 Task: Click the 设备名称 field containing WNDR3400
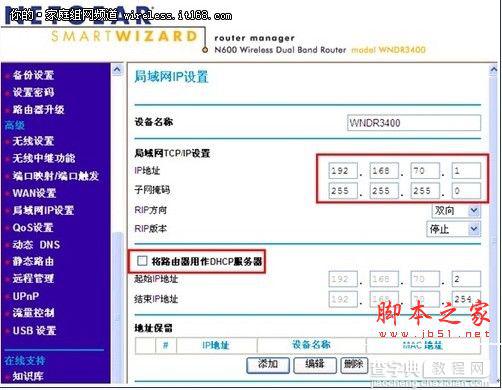[x=414, y=123]
